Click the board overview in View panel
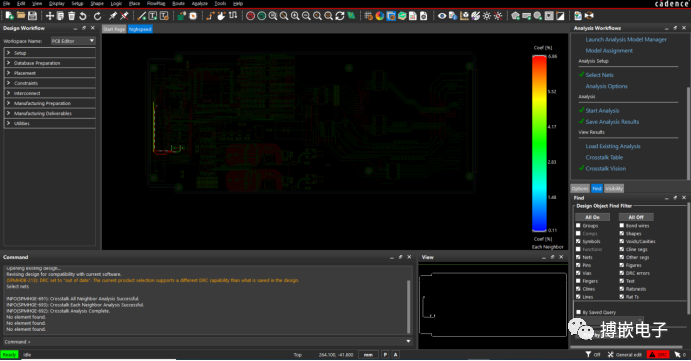This screenshot has height=361, width=691. click(x=493, y=305)
